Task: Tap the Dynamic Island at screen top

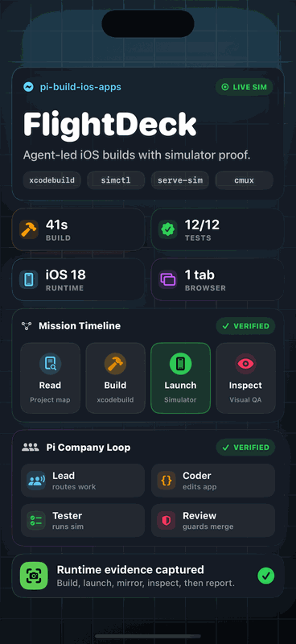Action: point(148,24)
